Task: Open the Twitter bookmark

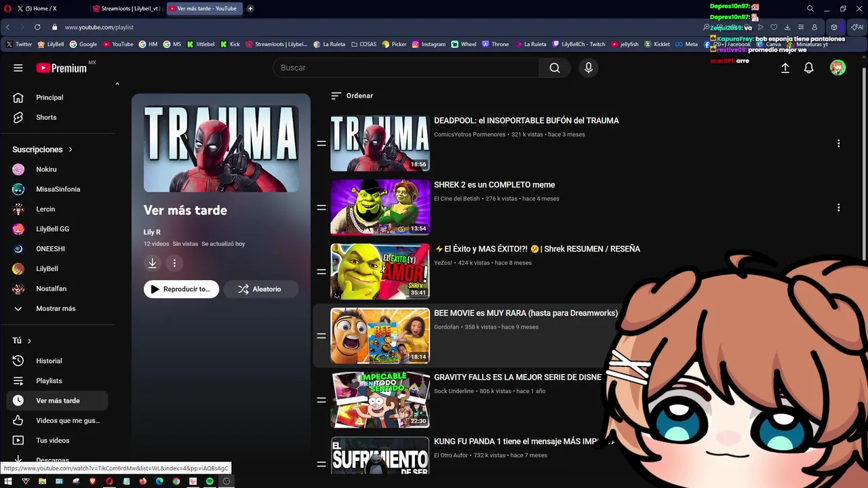Action: click(x=19, y=44)
